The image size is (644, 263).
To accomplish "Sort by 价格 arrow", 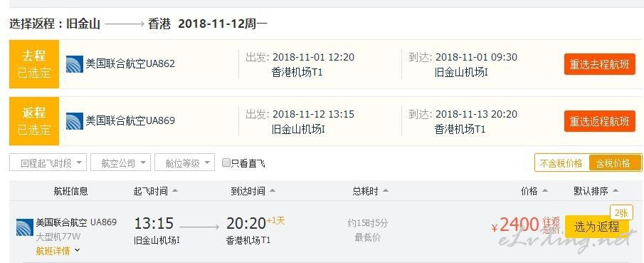I will click(x=544, y=191).
